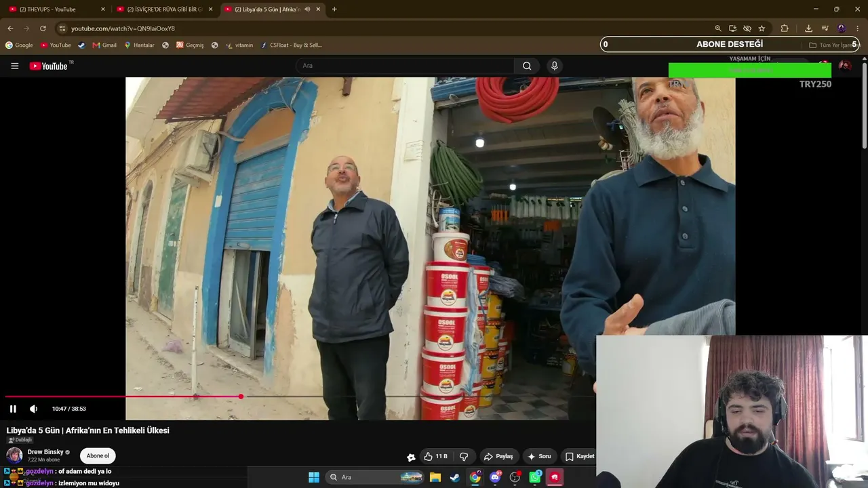Open the red app icon after WhatsApp
Image resolution: width=868 pixels, height=488 pixels.
tap(555, 477)
